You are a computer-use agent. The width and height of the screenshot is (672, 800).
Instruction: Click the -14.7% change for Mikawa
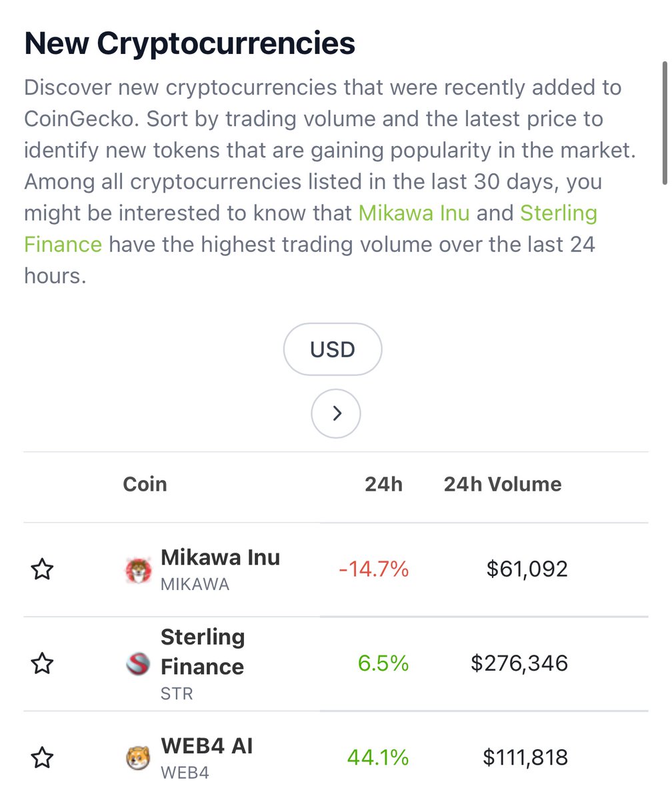point(373,569)
